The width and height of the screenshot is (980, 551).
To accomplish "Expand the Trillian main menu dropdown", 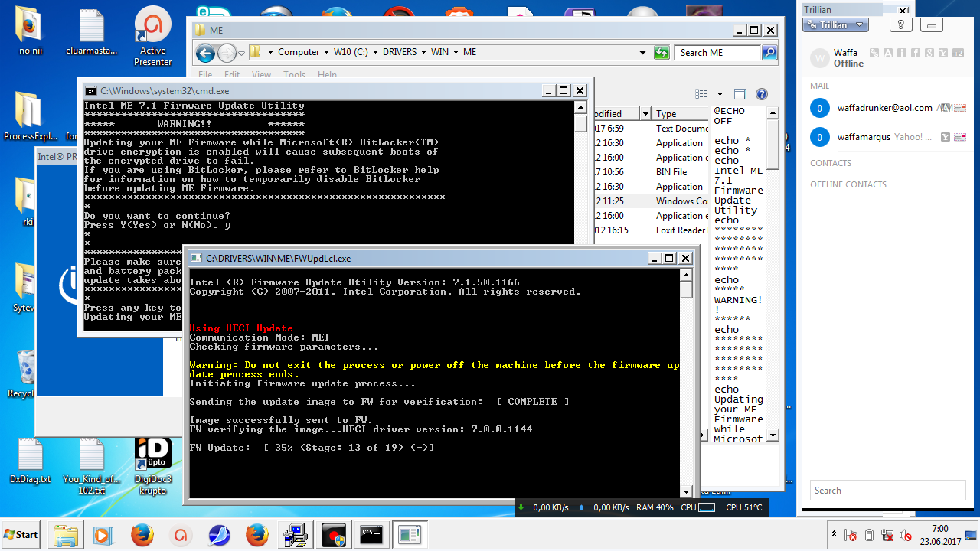I will [835, 25].
